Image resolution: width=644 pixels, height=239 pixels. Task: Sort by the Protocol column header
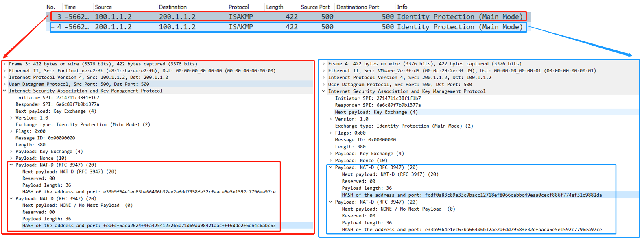coord(238,7)
